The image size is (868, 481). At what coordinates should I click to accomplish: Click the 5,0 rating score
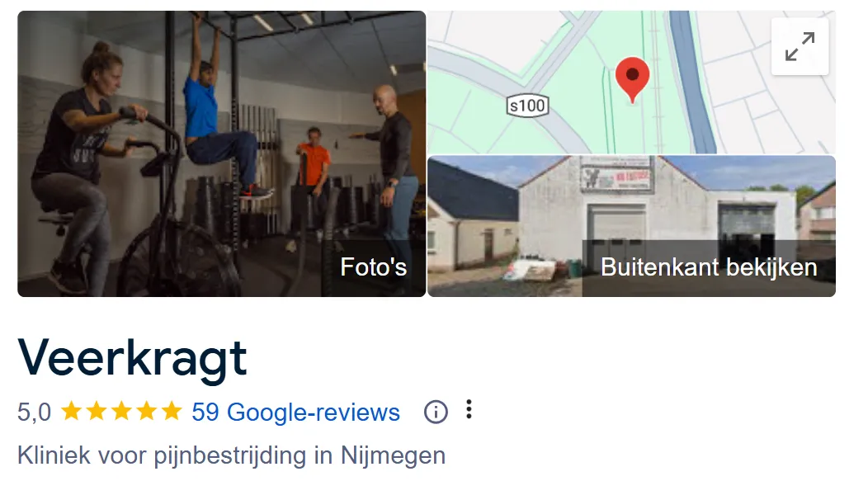tap(34, 413)
